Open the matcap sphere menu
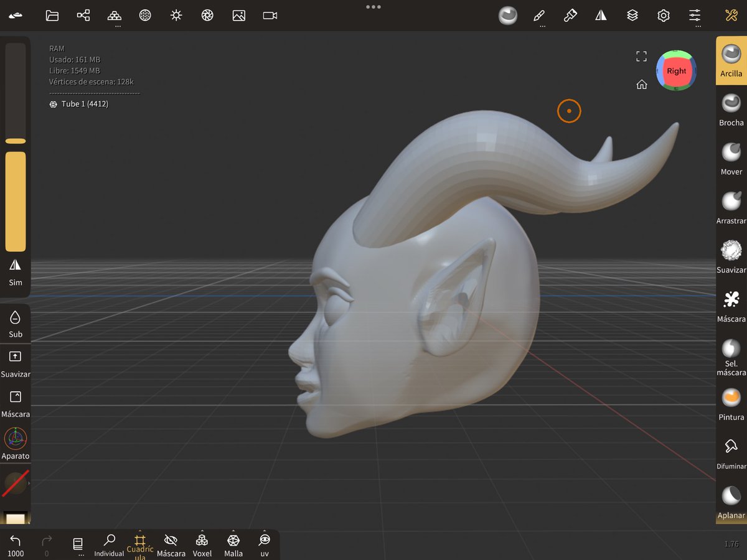The image size is (747, 560). tap(508, 16)
